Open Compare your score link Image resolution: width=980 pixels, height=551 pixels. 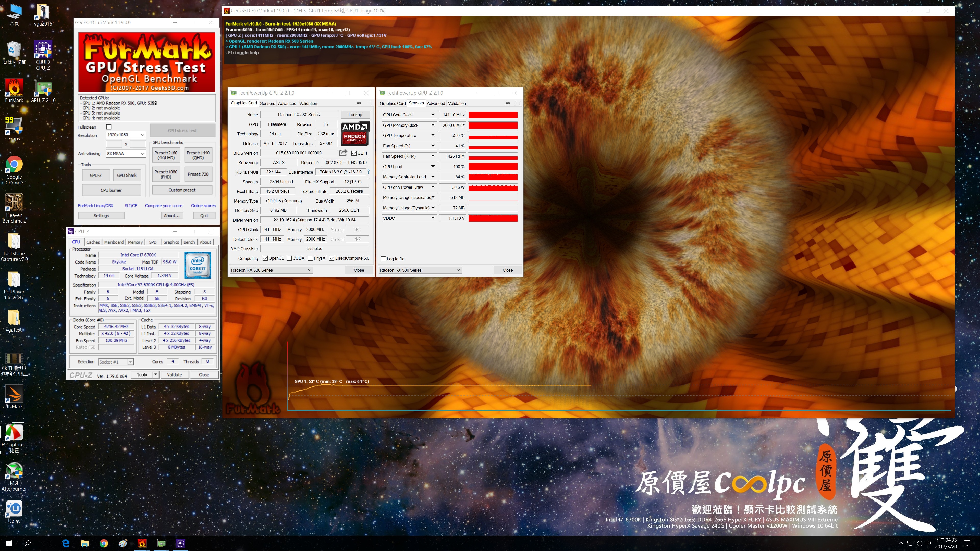pos(164,206)
